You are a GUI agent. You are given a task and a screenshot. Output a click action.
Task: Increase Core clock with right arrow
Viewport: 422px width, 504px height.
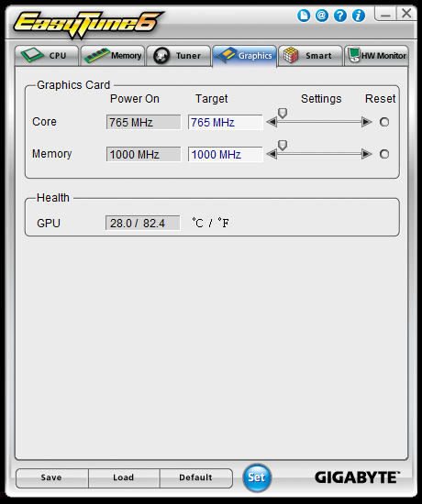click(x=367, y=122)
